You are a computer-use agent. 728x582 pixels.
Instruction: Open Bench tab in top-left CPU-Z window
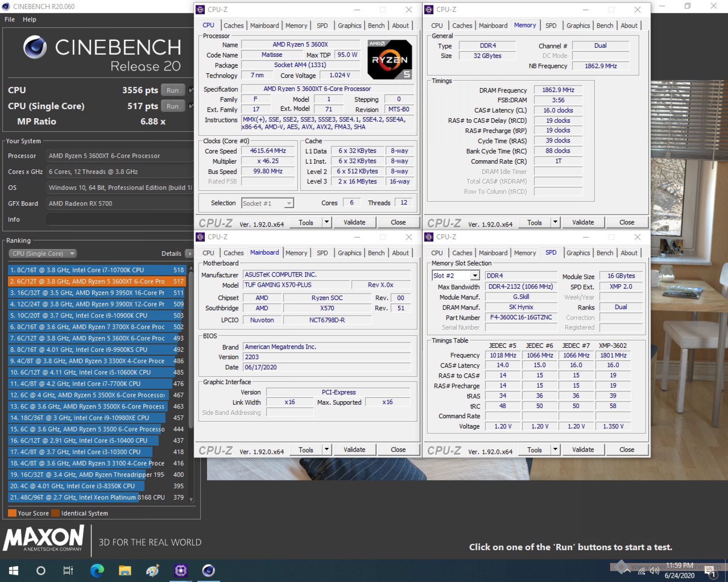coord(376,25)
